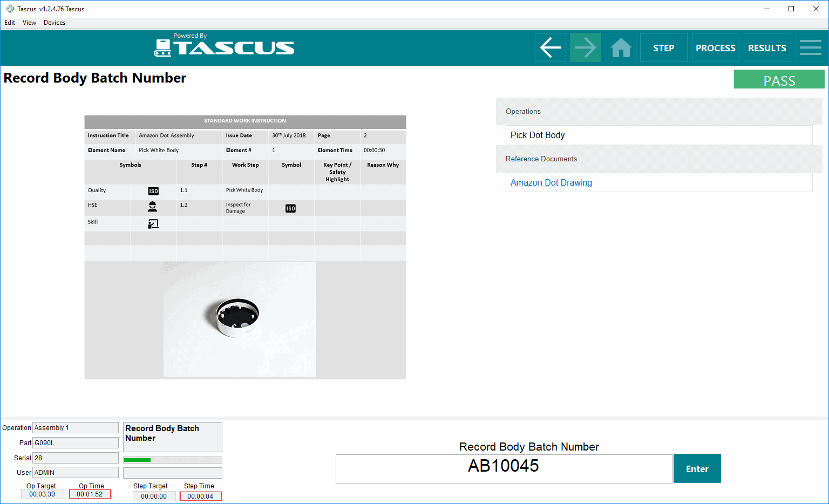Advance with the right arrow button
Screen dimensions: 829x504
click(x=586, y=47)
